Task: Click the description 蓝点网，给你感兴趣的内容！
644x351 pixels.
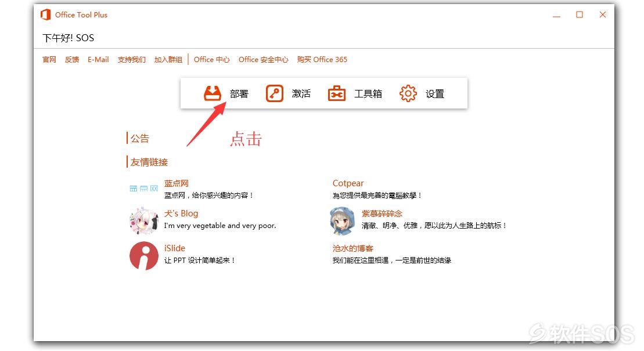Action: click(209, 196)
